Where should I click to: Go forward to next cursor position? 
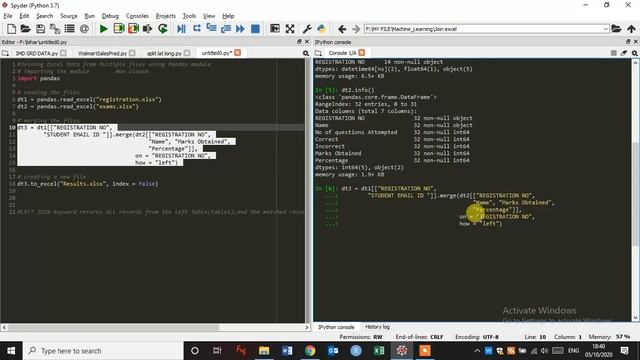(356, 29)
